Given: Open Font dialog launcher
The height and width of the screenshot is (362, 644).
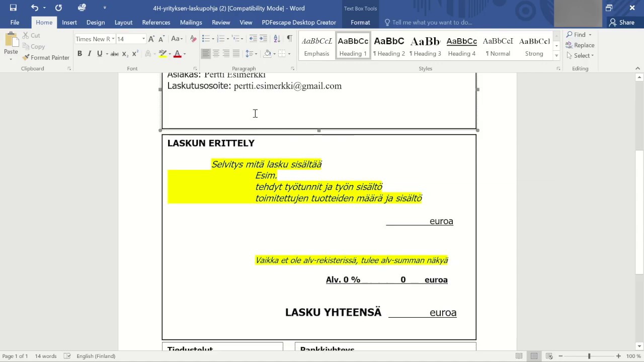Looking at the screenshot, I should (x=195, y=68).
